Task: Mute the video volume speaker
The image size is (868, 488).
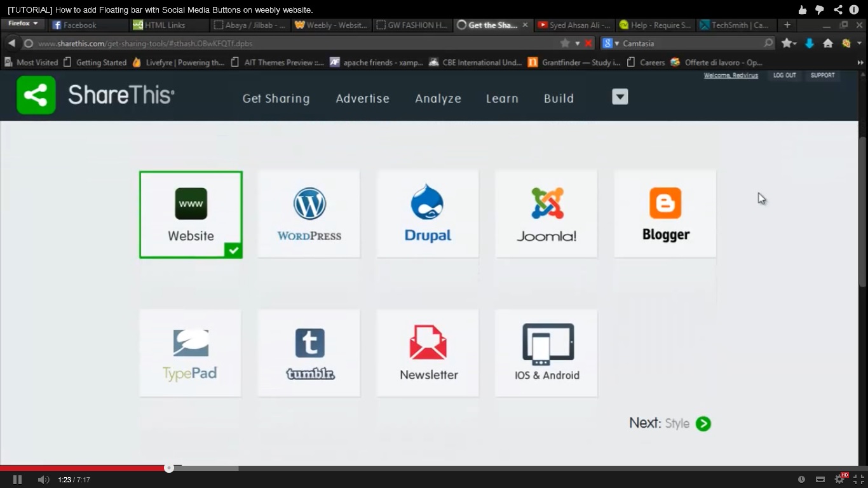Action: click(x=43, y=480)
